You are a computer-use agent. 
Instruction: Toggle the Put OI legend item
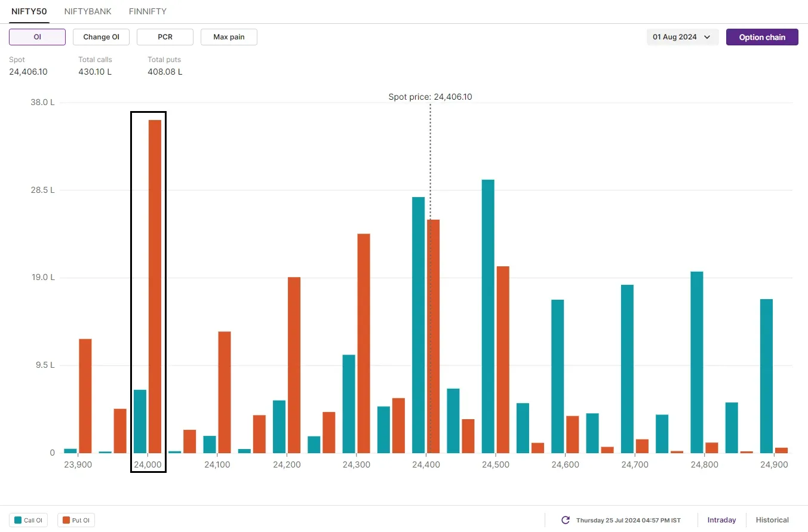coord(76,520)
